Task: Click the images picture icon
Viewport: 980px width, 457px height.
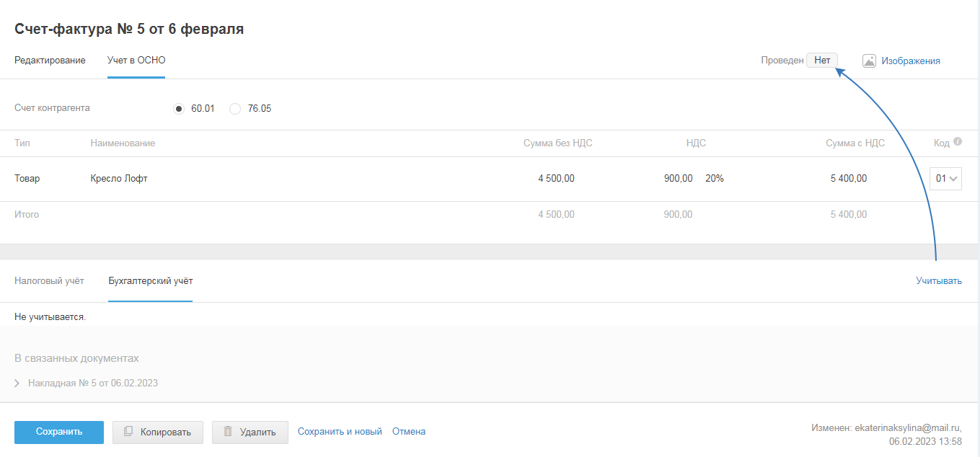Action: (869, 61)
